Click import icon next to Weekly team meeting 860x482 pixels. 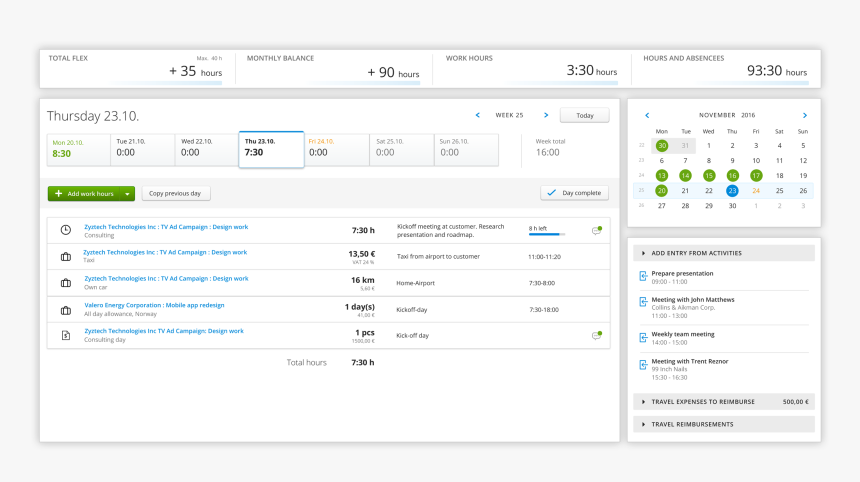coord(643,337)
